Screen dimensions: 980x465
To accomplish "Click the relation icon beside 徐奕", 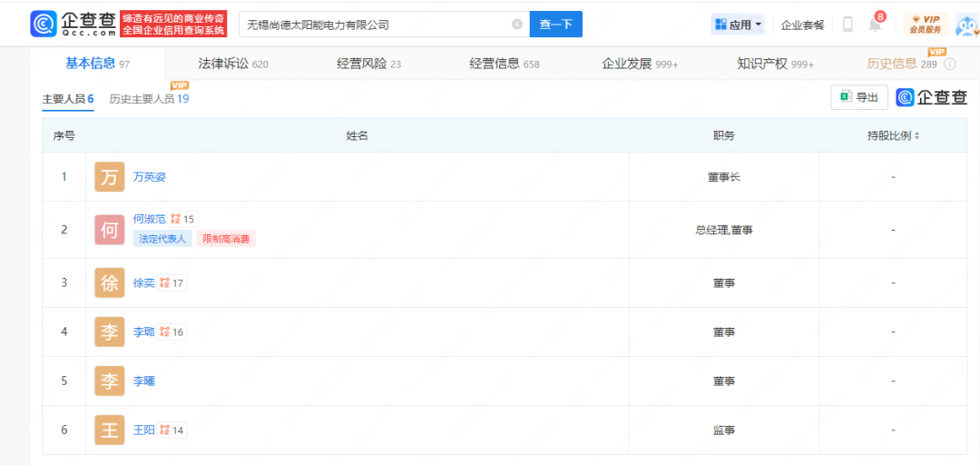I will pos(165,282).
